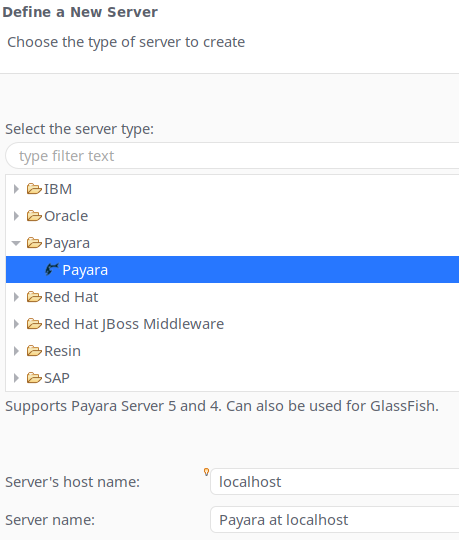Collapse the Payara category arrow
This screenshot has height=540, width=459.
pos(16,243)
